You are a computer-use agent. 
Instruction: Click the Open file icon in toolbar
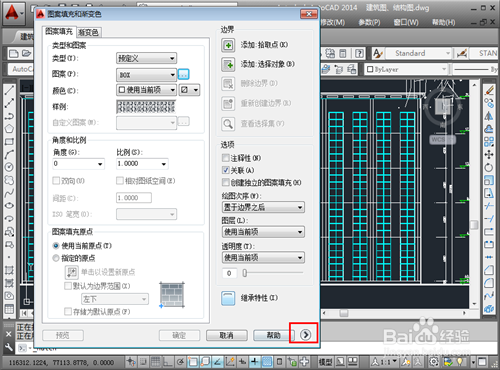click(x=26, y=53)
